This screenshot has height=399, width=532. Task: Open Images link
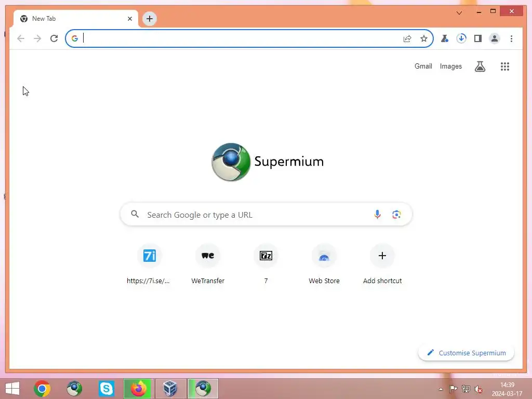pyautogui.click(x=450, y=66)
